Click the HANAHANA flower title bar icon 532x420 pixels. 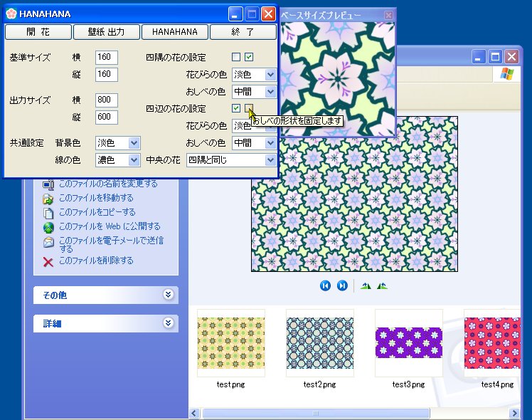(x=11, y=14)
